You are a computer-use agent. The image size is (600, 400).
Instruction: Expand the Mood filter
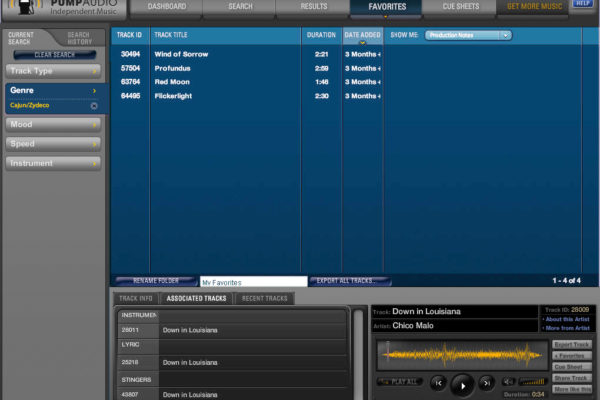coord(53,124)
